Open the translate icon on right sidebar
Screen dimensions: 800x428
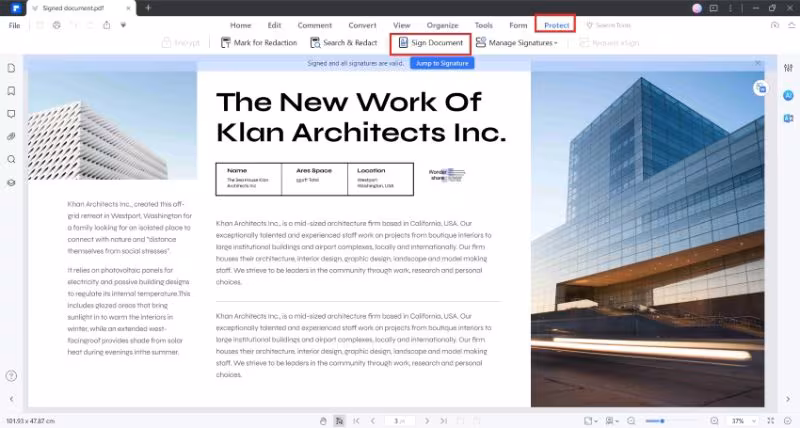click(x=788, y=118)
